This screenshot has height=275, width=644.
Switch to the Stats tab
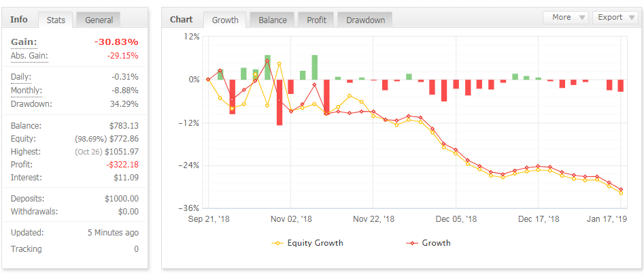[56, 20]
